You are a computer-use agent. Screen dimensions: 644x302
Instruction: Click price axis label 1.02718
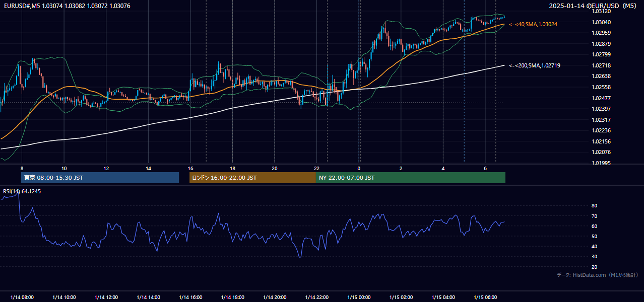click(x=601, y=65)
